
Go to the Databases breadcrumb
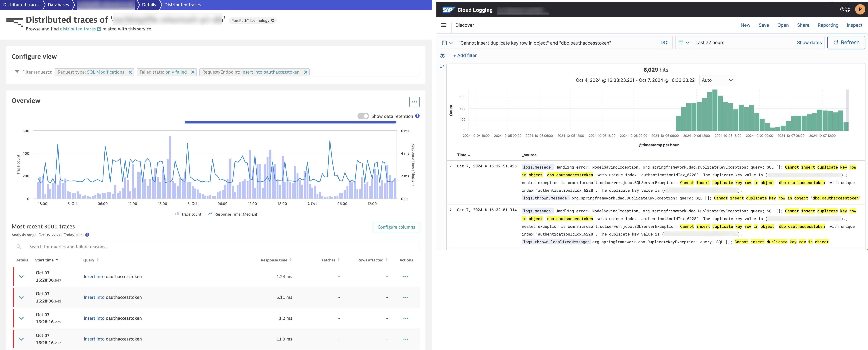58,5
